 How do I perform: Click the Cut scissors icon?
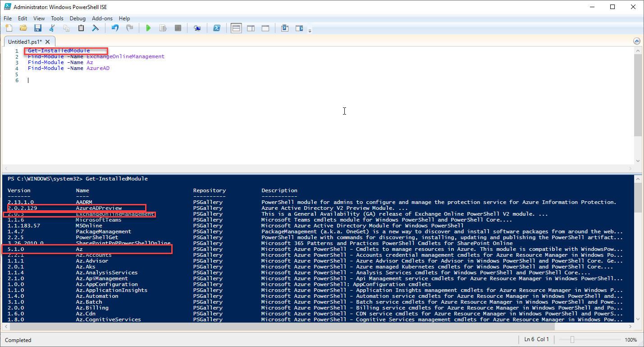tap(52, 28)
